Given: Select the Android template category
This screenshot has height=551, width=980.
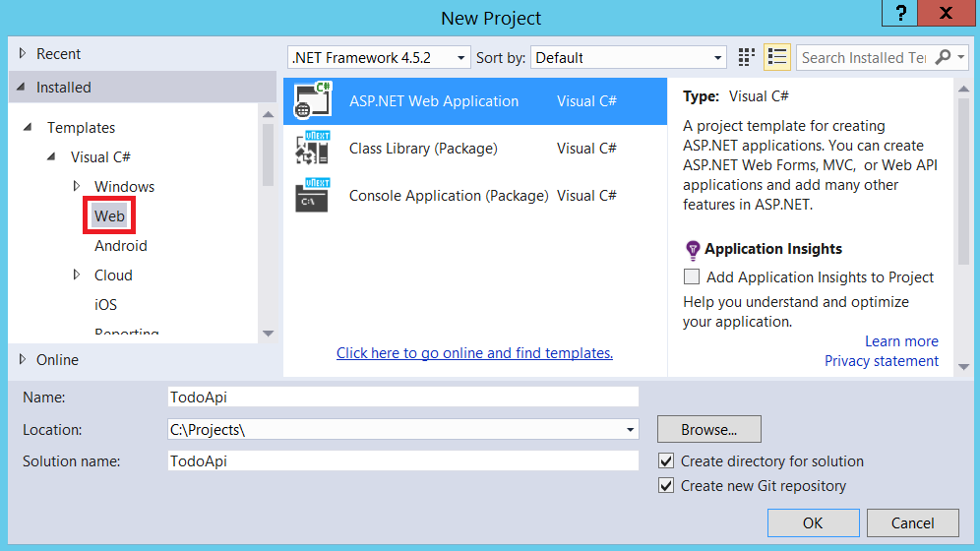Looking at the screenshot, I should click(121, 246).
